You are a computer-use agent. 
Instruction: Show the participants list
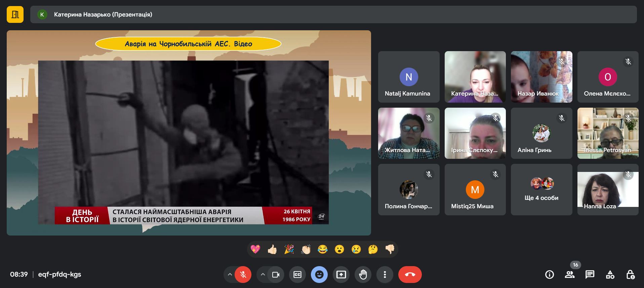[x=570, y=275]
